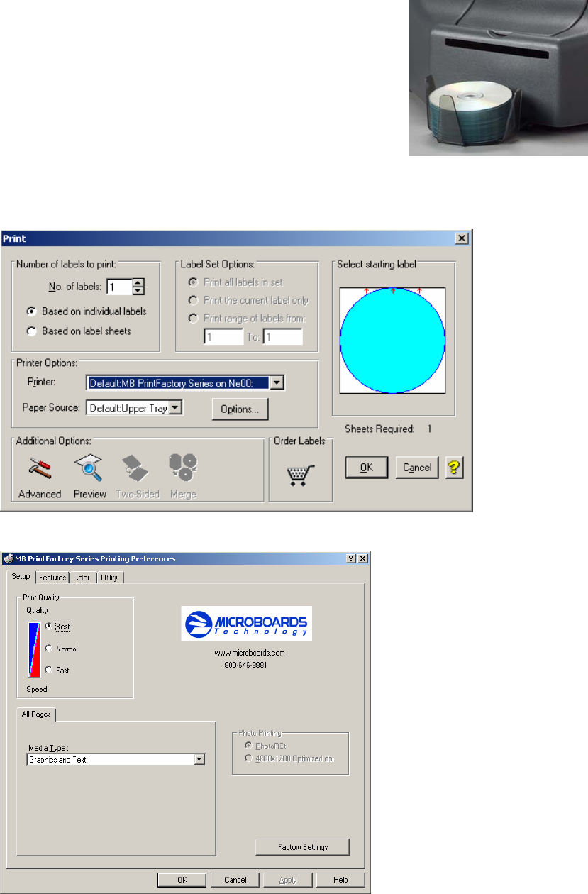Switch to the Utility tab

click(109, 578)
